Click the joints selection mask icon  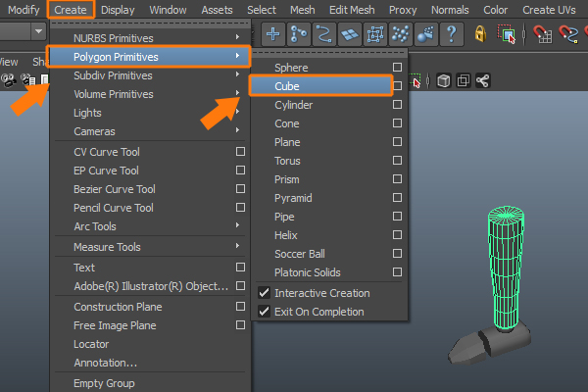299,34
